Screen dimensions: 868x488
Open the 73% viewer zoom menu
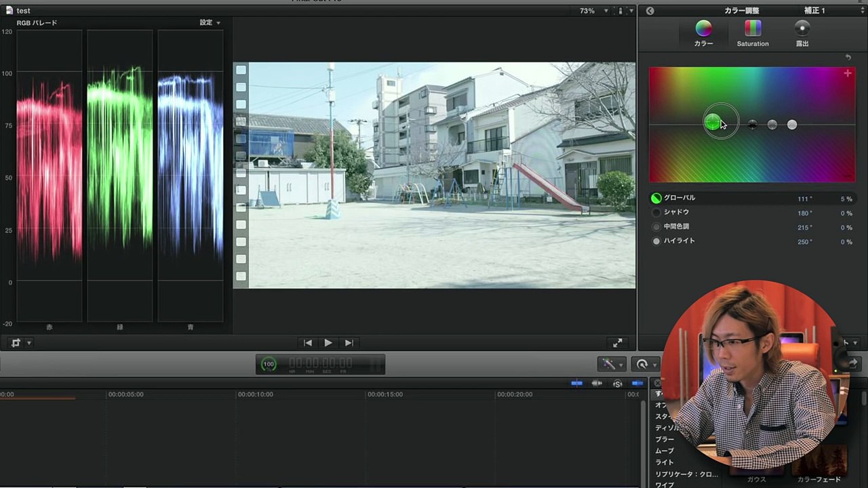click(x=594, y=11)
